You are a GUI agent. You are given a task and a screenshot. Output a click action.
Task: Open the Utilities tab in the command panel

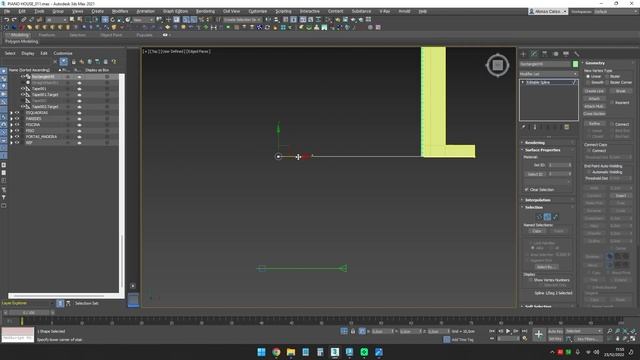point(576,54)
